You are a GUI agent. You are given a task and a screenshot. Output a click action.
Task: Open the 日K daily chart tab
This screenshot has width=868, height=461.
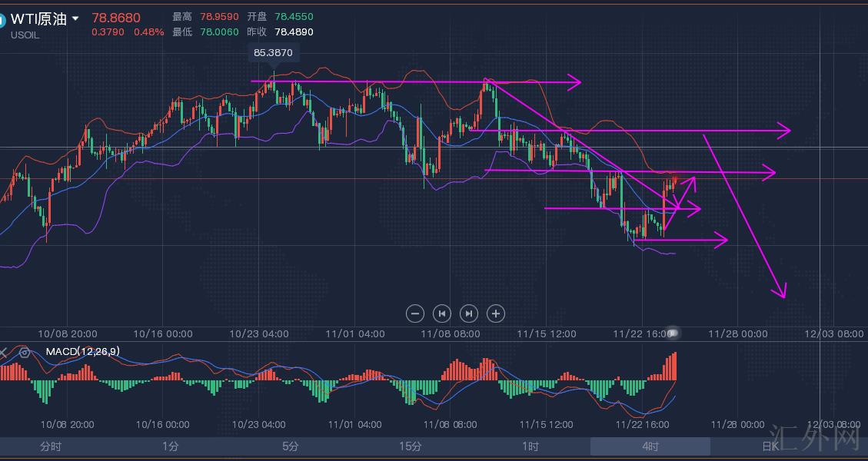point(770,446)
